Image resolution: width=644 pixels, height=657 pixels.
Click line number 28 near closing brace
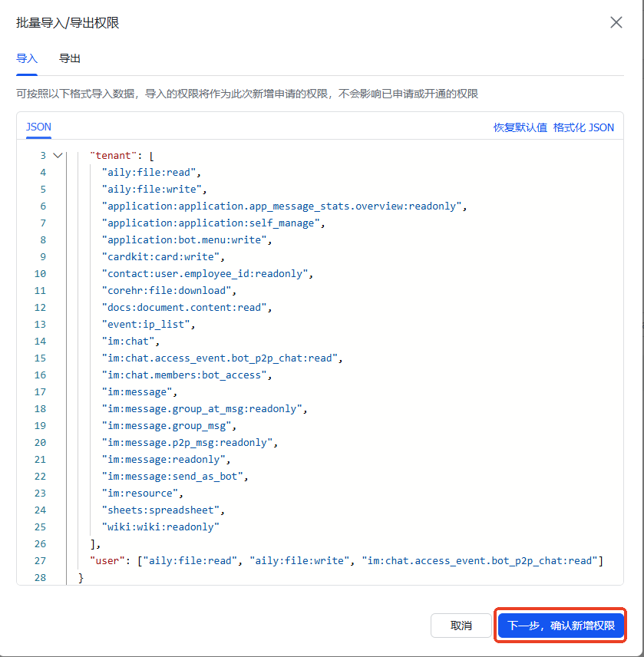click(x=40, y=577)
